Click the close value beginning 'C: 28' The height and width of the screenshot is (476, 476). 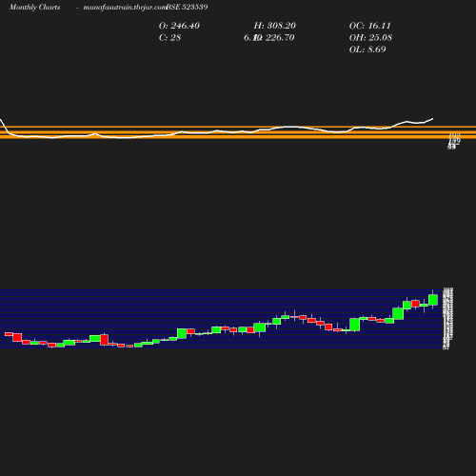tap(169, 38)
